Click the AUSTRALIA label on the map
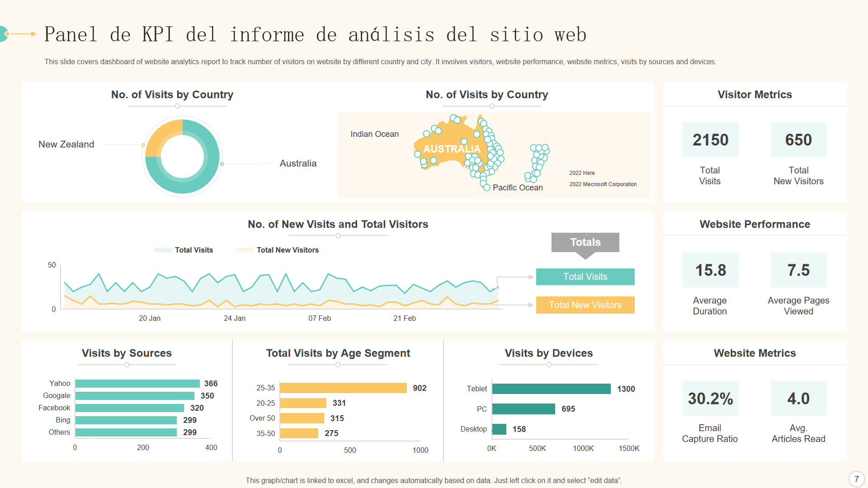This screenshot has width=868, height=488. pyautogui.click(x=452, y=149)
